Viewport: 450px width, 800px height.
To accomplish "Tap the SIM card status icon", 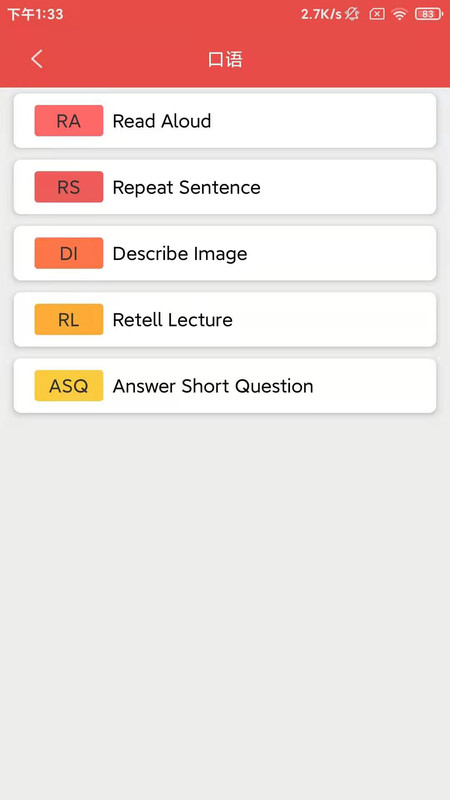I will pyautogui.click(x=377, y=14).
